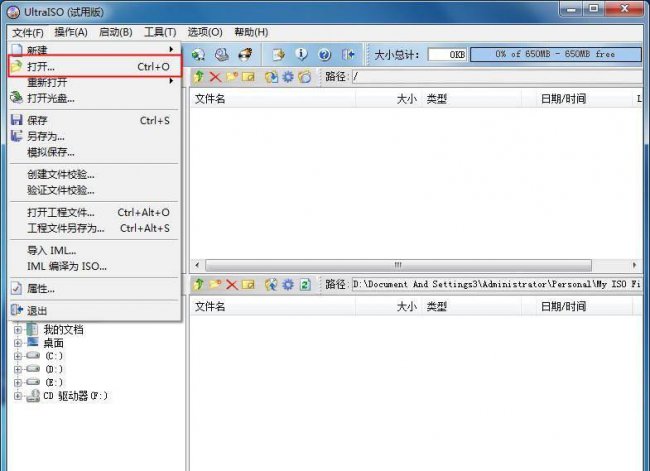Viewport: 650px width, 471px height.
Task: Click the right arrow of upper scrollbar
Action: (634, 265)
